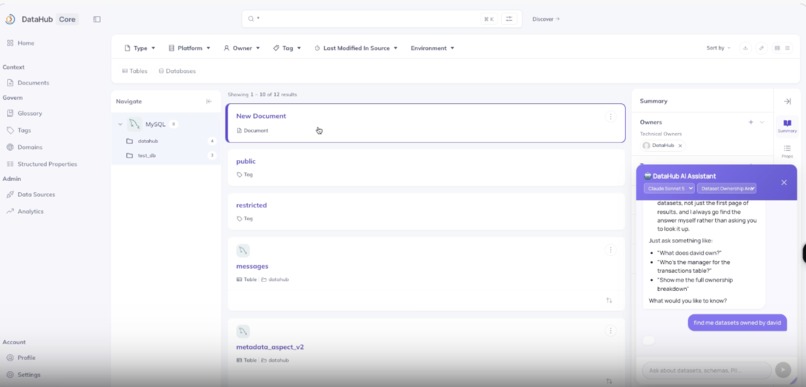Click the AI Assistant message input

click(x=706, y=370)
